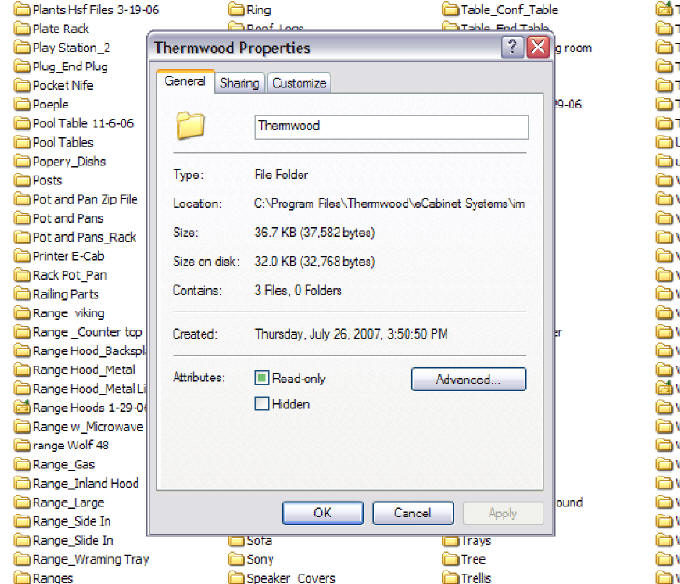Viewport: 680px width, 584px height.
Task: Select the Printer E-Cab folder icon
Action: point(22,256)
